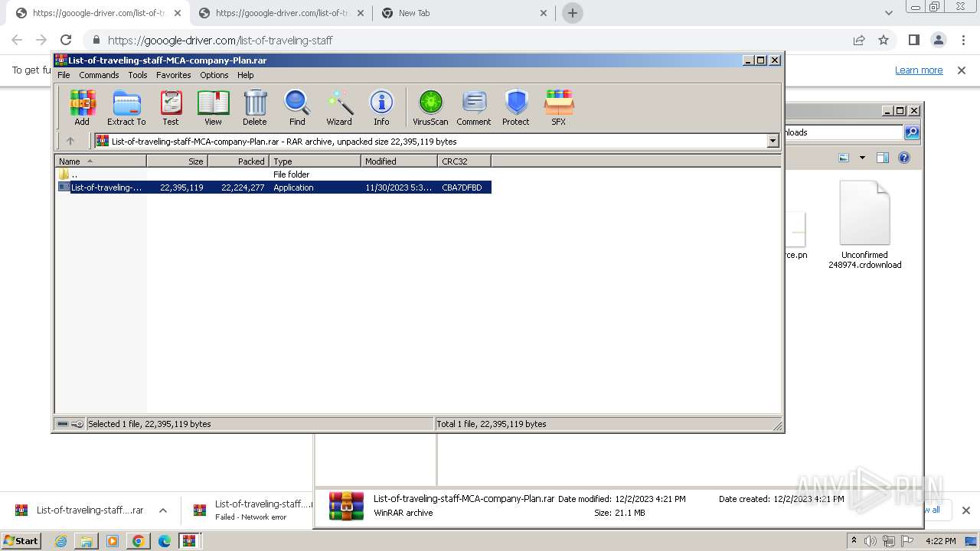The height and width of the screenshot is (551, 980).
Task: Sort by the CRC32 column header
Action: (x=464, y=161)
